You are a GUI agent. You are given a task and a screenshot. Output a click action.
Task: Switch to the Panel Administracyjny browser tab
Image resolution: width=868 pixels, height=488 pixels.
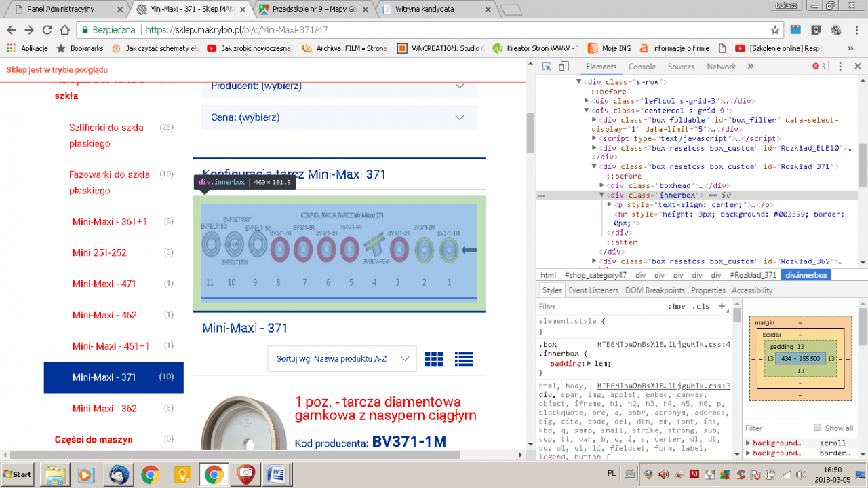[65, 10]
